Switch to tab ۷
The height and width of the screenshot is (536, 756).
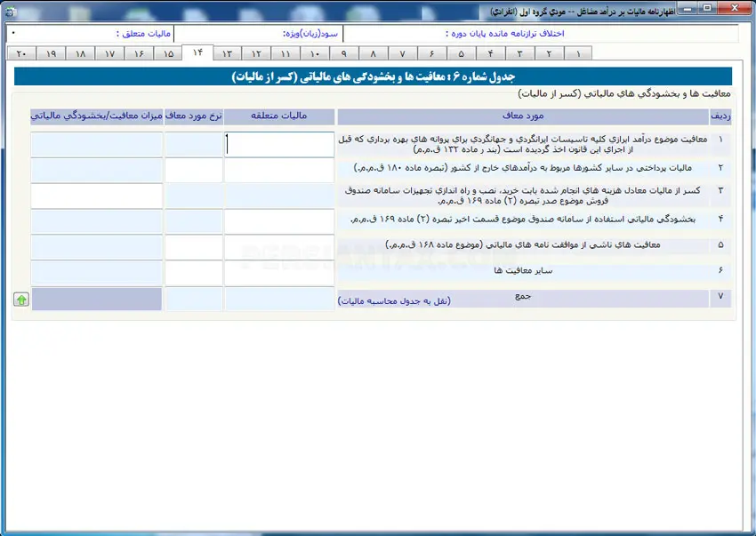(x=402, y=53)
